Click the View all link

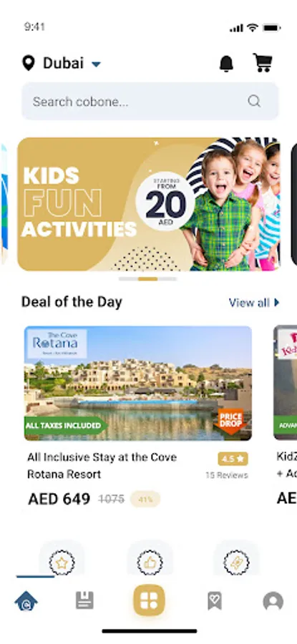pos(249,303)
